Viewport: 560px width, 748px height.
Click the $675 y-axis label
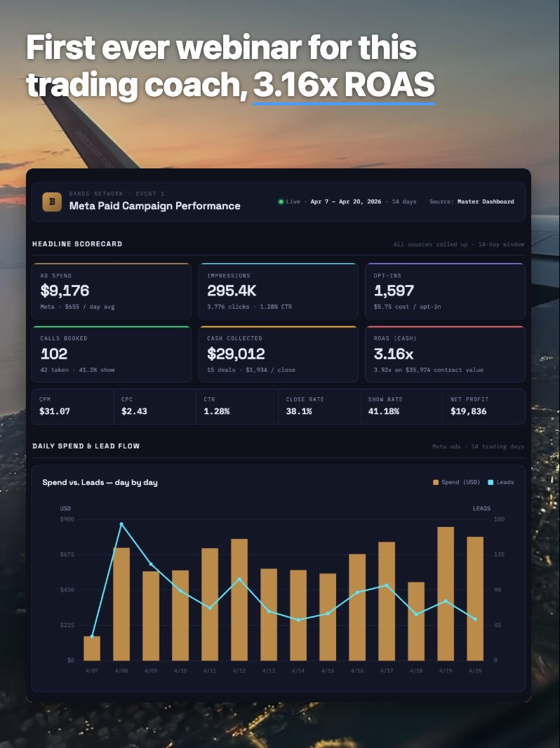67,554
